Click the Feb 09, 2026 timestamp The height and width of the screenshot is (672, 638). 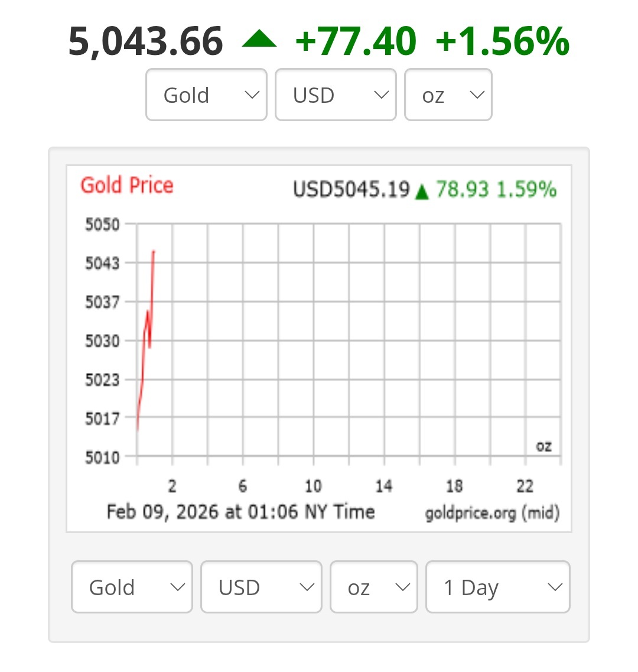pos(240,511)
